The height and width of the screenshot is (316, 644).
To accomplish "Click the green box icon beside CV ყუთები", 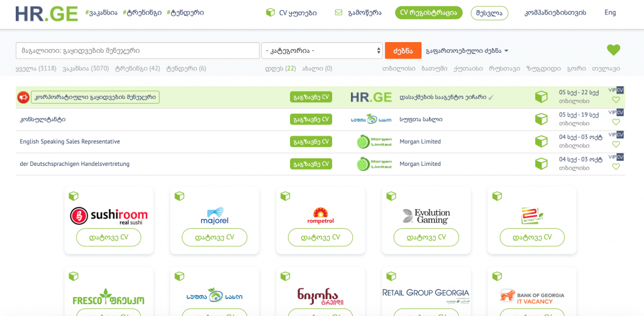I will tap(270, 13).
